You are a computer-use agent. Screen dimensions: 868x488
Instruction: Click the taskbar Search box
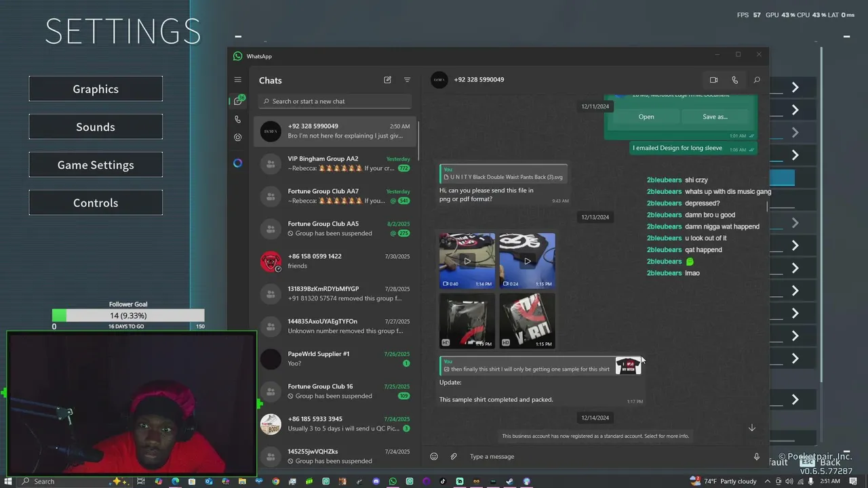tap(75, 481)
